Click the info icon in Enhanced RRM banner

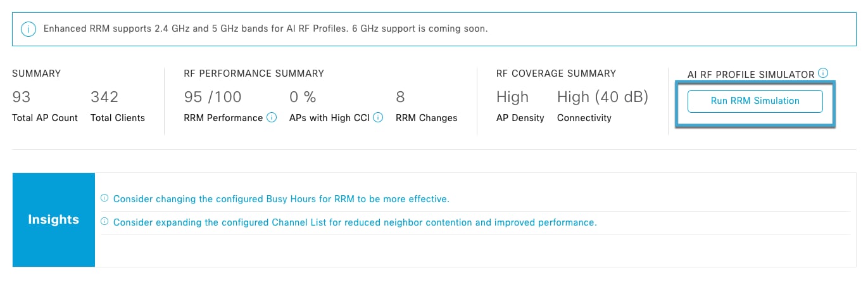(x=28, y=29)
